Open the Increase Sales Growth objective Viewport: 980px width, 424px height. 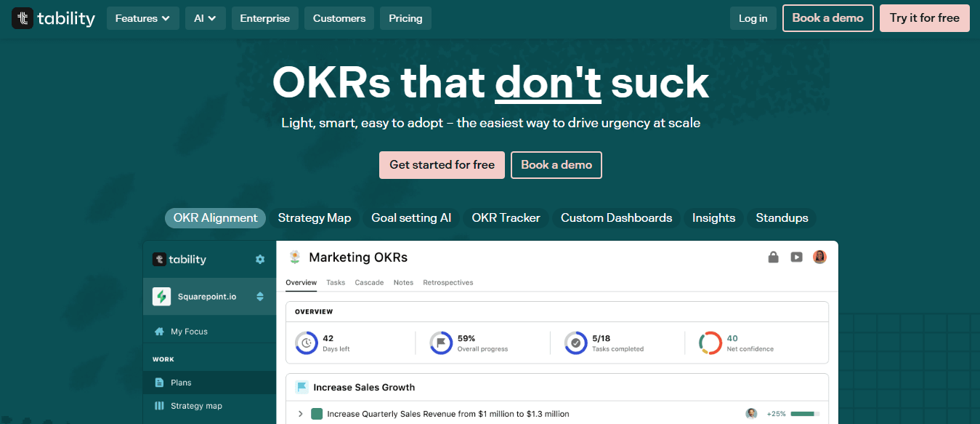point(364,388)
